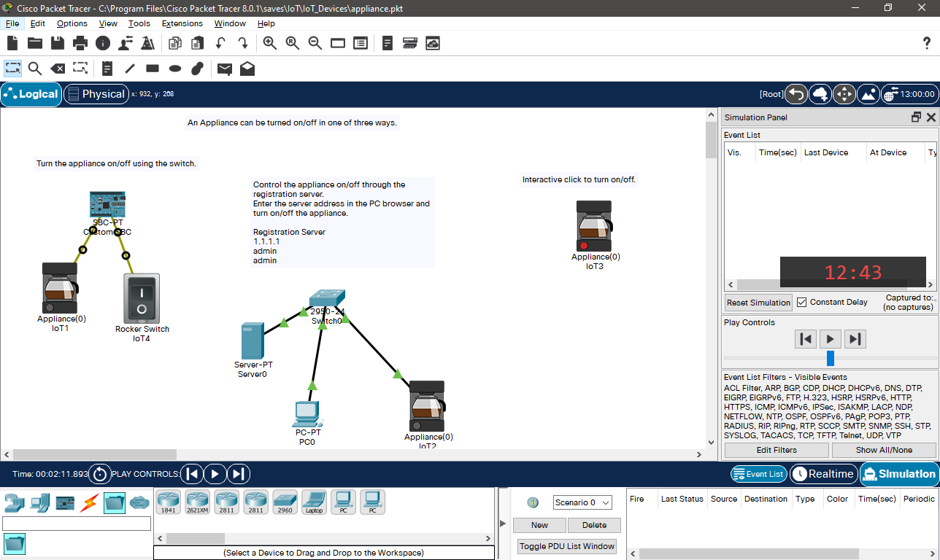This screenshot has width=940, height=560.
Task: Pick the Delete tool
Action: 58,69
